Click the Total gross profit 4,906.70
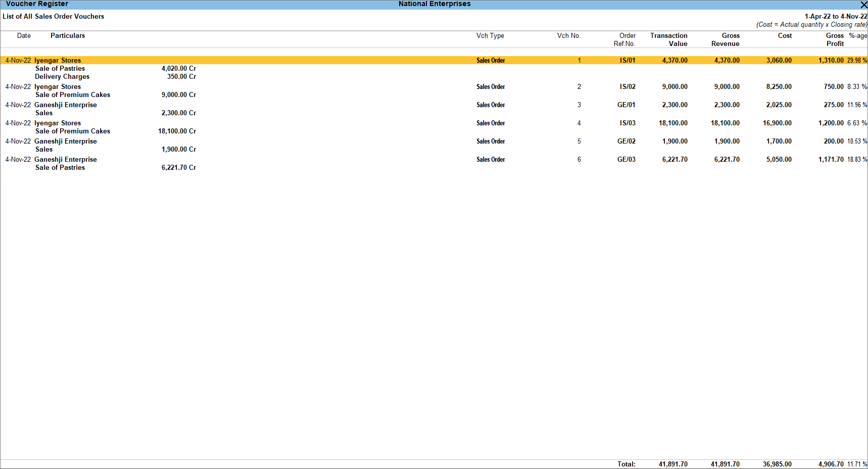Image resolution: width=868 pixels, height=469 pixels. 831,464
